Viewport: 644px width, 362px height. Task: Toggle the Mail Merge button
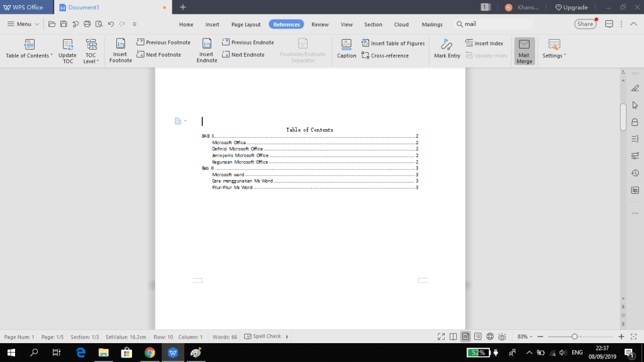tap(525, 50)
